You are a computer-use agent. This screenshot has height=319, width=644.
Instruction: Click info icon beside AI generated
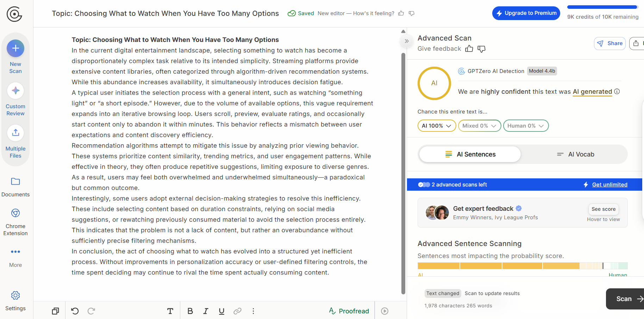pos(617,91)
